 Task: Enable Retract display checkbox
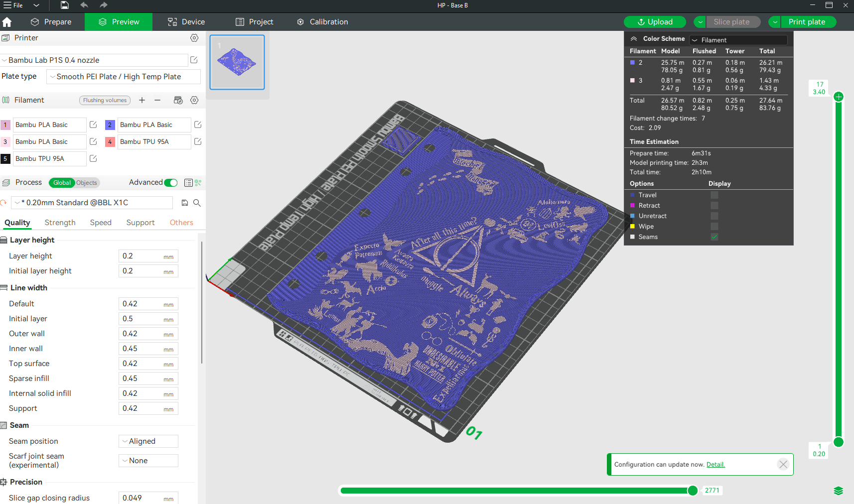714,206
